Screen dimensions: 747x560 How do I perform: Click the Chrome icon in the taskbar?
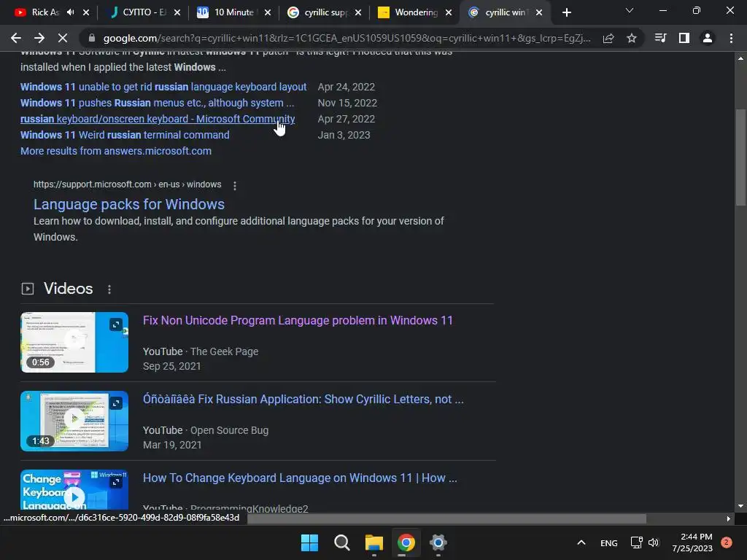[x=406, y=542]
